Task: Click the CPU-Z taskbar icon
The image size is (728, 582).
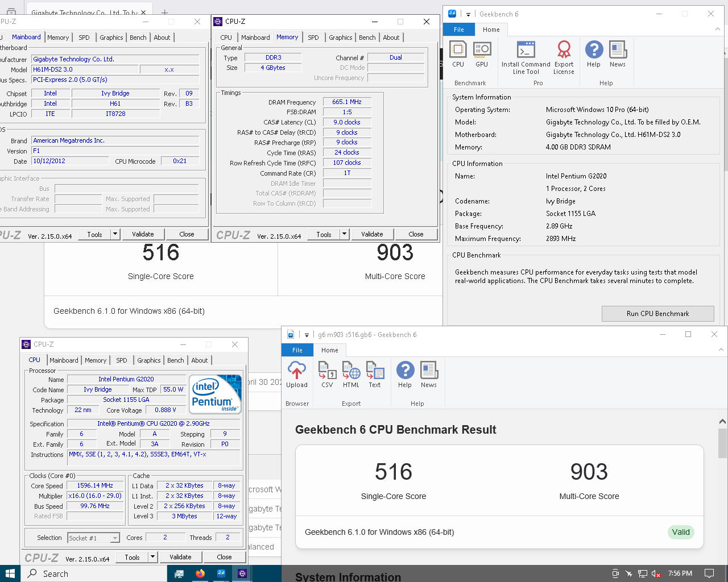Action: 242,573
